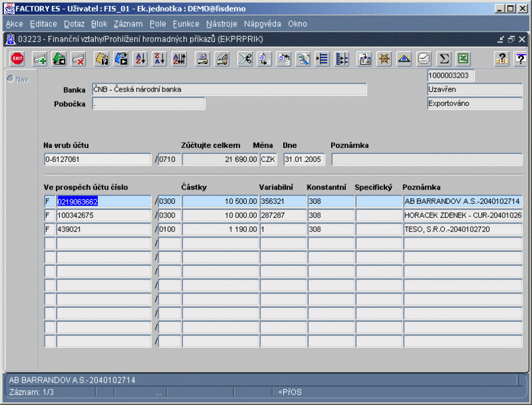This screenshot has width=532, height=405.
Task: Select the Nav radio button
Action: point(11,79)
